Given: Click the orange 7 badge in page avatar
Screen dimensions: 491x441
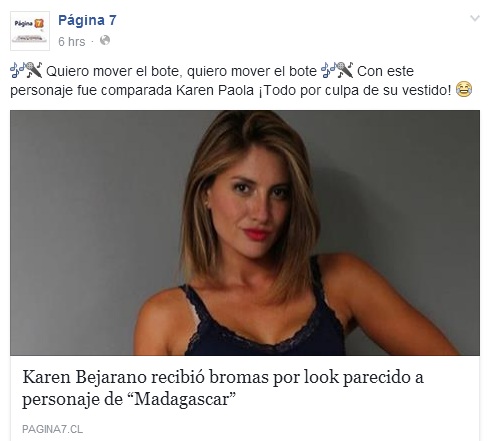Looking at the screenshot, I should [39, 23].
